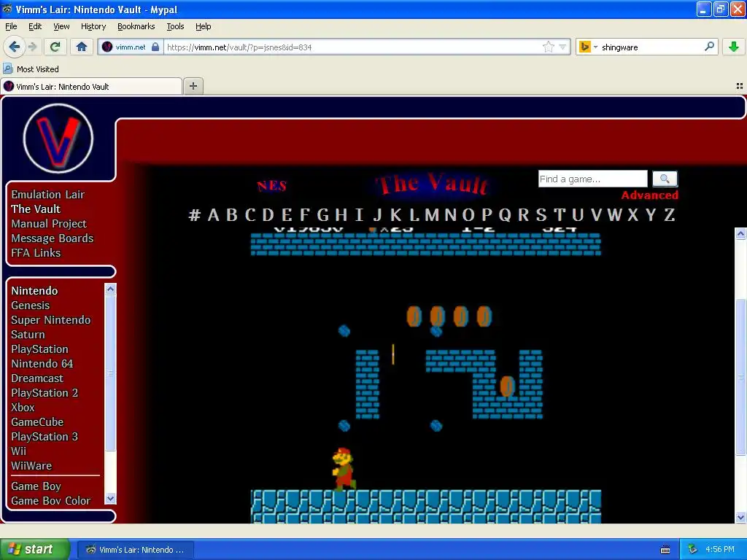Select Game Boy in the systems list
This screenshot has width=747, height=560.
pos(36,486)
